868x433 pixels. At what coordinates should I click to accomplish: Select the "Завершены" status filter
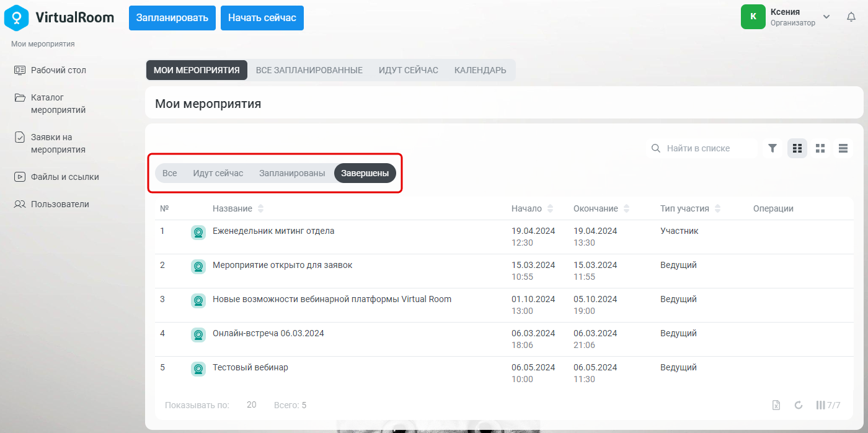365,173
